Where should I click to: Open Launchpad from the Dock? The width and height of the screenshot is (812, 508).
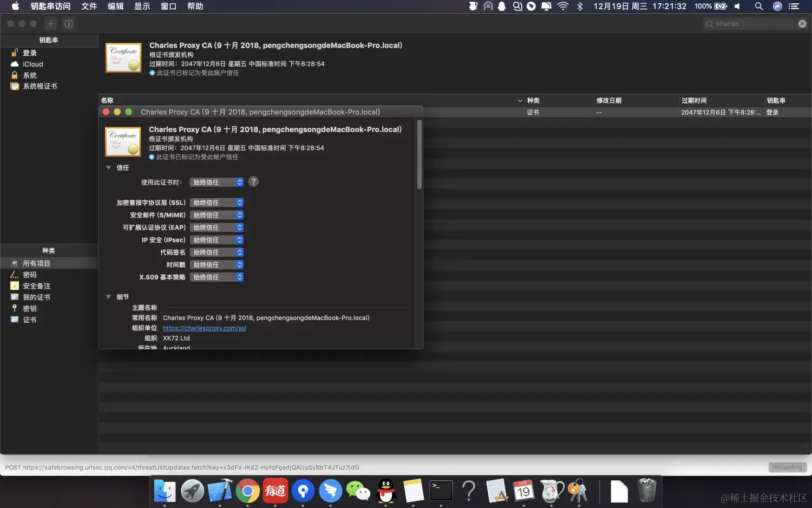tap(192, 491)
